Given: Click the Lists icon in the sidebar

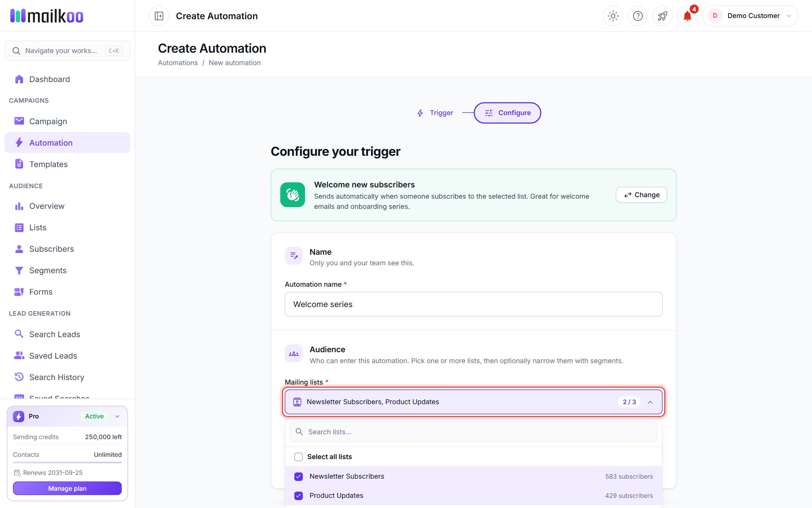Looking at the screenshot, I should [x=19, y=227].
